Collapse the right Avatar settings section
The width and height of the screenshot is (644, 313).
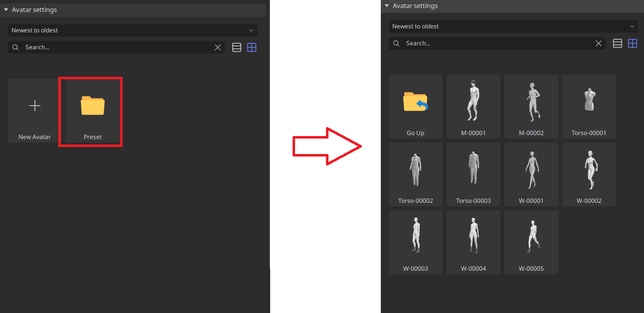(386, 6)
